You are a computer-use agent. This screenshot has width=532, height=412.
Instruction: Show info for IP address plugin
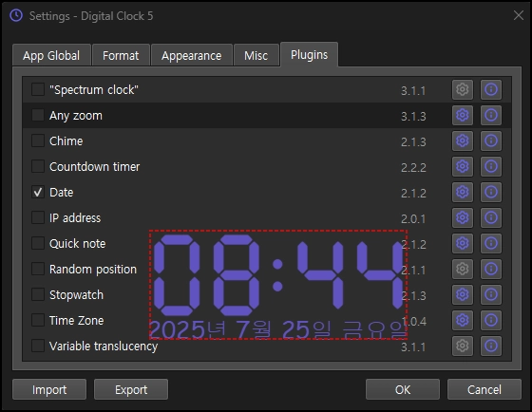491,217
